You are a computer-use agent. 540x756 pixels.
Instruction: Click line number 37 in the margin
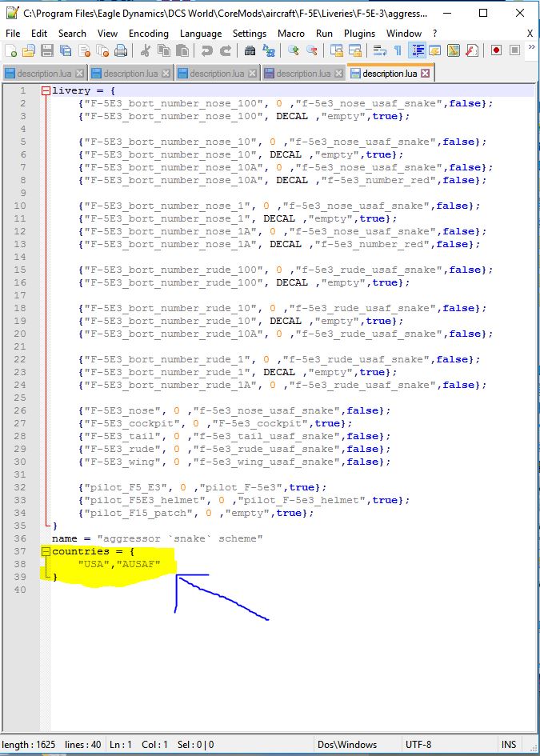point(20,551)
